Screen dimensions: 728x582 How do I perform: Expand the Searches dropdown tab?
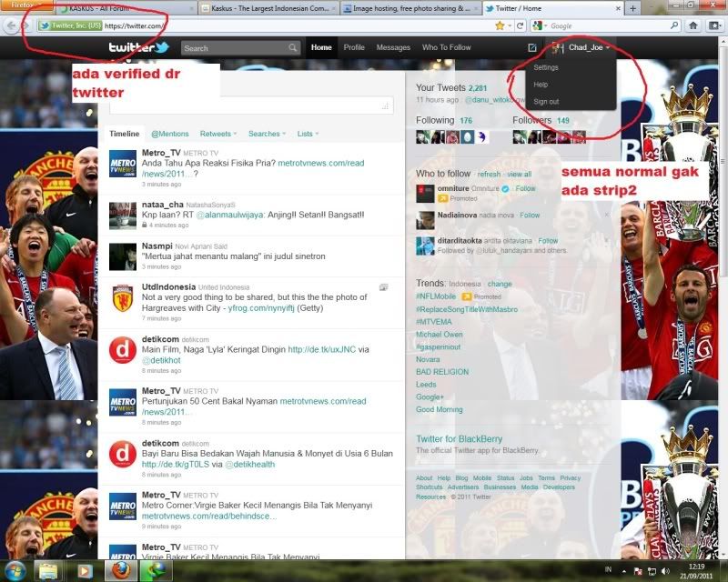tap(267, 134)
